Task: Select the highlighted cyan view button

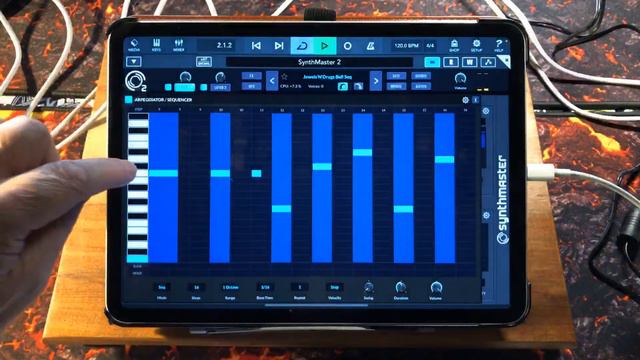Action: tap(432, 62)
